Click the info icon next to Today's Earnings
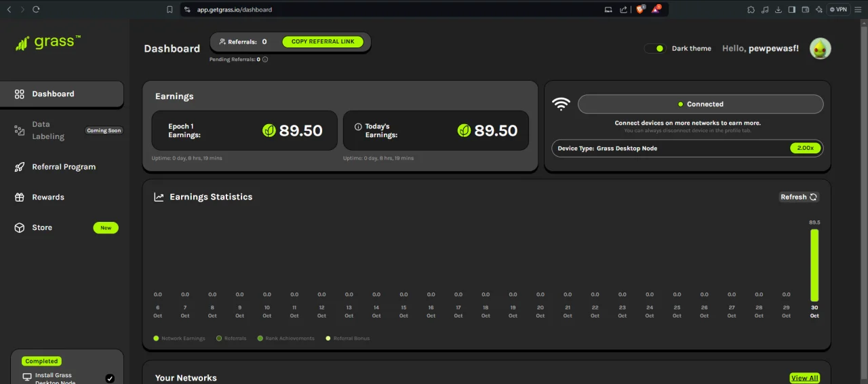 tap(358, 127)
